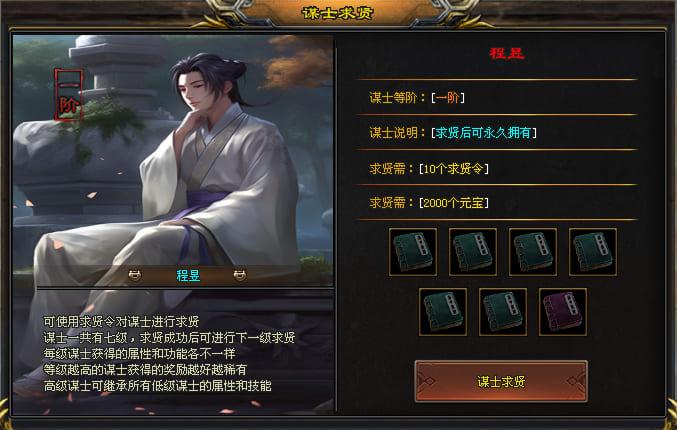Screen dimensions: 677x430
Task: Choose the middle green book in bottom row
Action: click(503, 312)
